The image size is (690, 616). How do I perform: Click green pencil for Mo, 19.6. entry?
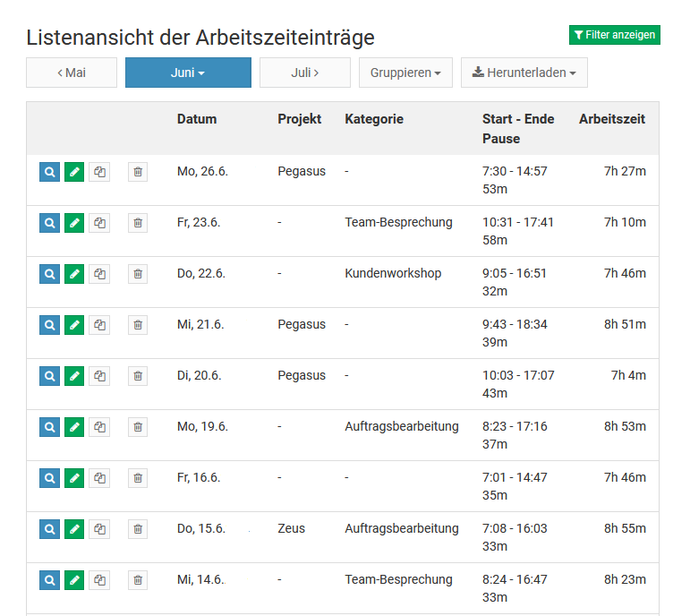coord(74,427)
